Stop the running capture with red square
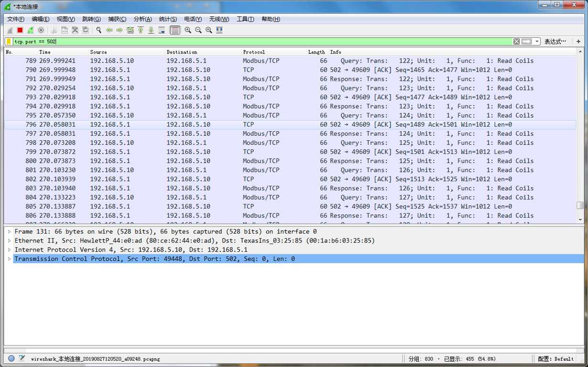This screenshot has height=367, width=588. click(x=20, y=30)
